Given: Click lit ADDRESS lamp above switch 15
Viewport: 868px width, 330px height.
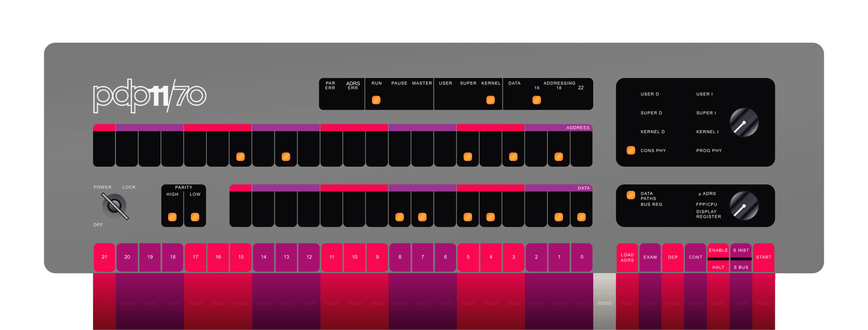Looking at the screenshot, I should (x=241, y=157).
